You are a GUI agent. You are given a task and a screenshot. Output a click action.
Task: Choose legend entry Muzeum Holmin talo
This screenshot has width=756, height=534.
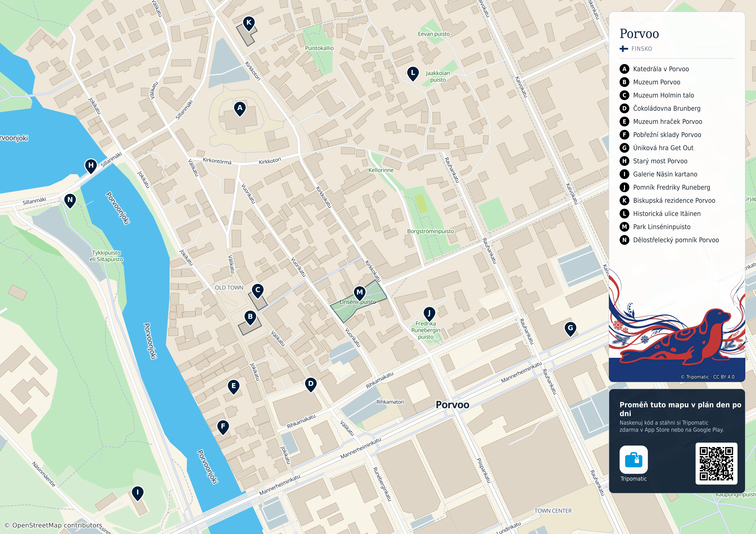(x=657, y=95)
